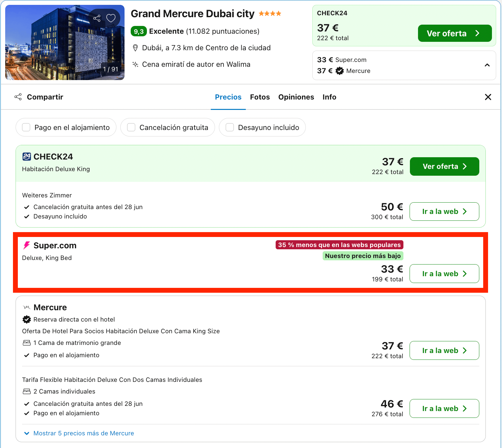Switch to the Info tab

(329, 97)
